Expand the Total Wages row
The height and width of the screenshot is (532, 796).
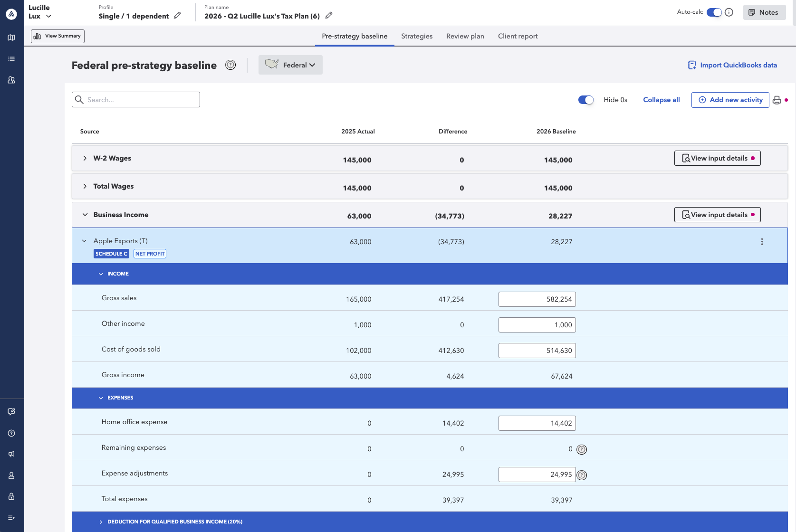(85, 186)
